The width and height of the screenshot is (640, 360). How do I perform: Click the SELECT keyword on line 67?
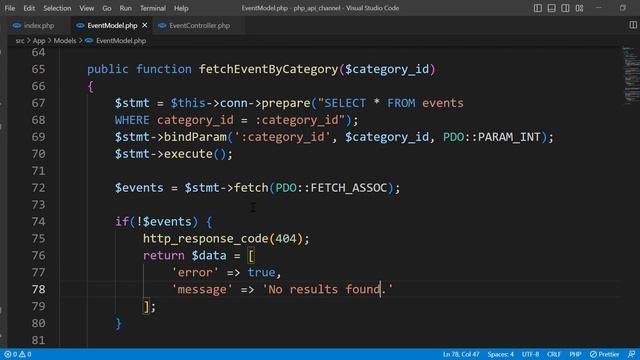(345, 103)
